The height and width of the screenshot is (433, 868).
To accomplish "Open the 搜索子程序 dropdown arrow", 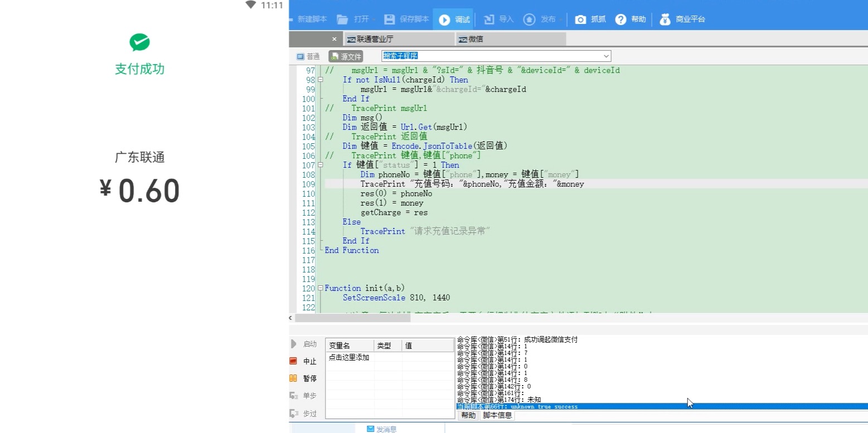I will (606, 56).
